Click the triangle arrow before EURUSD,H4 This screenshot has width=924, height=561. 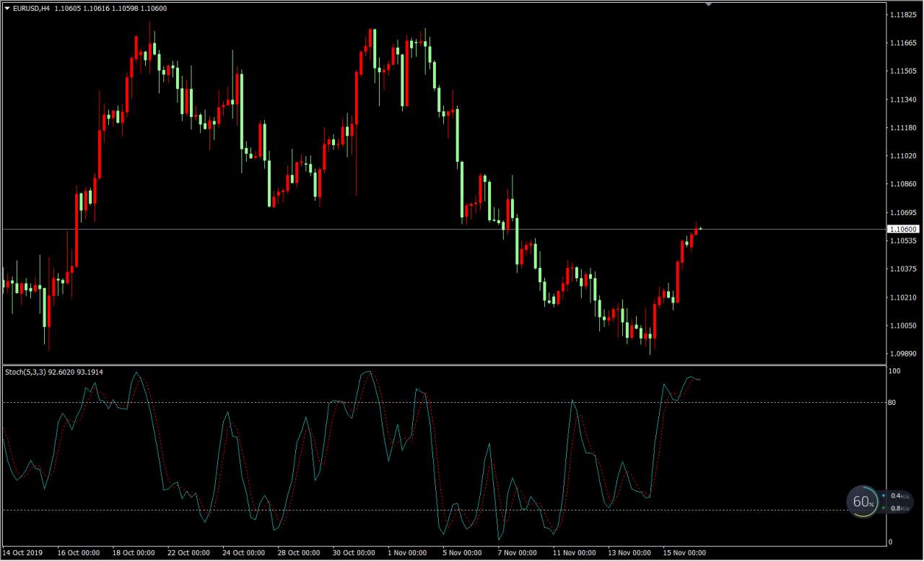click(7, 7)
